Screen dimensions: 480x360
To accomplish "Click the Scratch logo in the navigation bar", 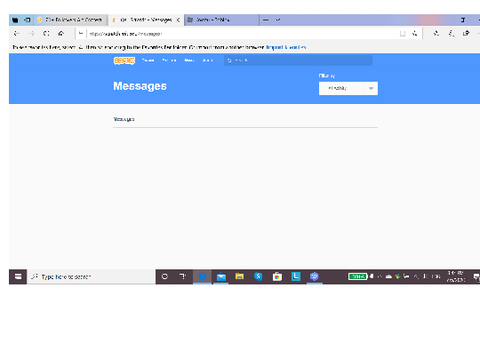I will (x=124, y=61).
